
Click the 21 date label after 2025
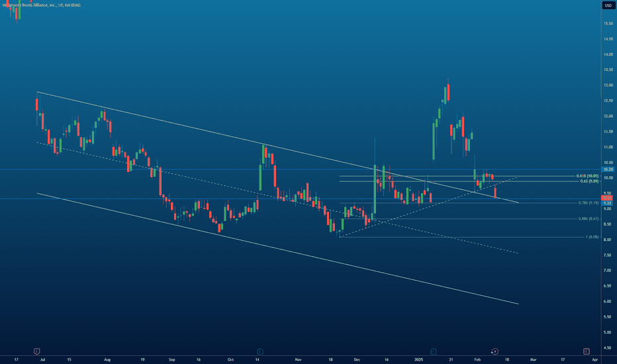pyautogui.click(x=451, y=359)
